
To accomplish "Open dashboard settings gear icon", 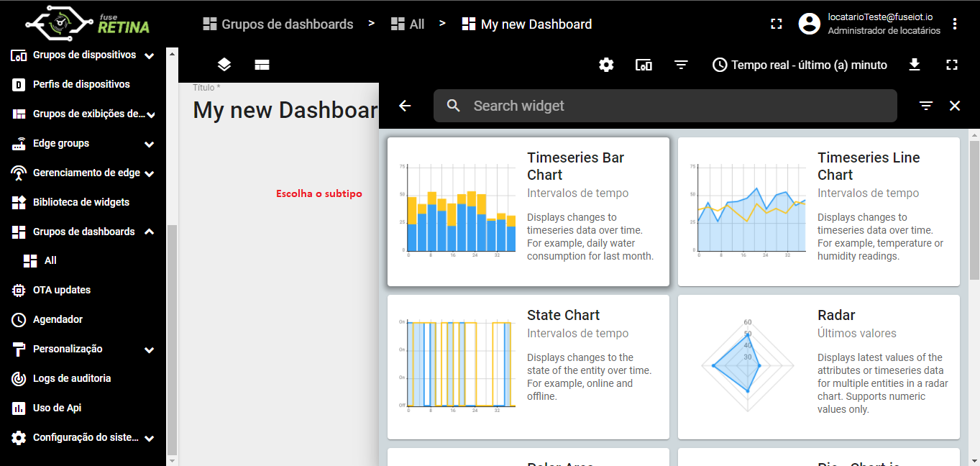I will (x=606, y=65).
